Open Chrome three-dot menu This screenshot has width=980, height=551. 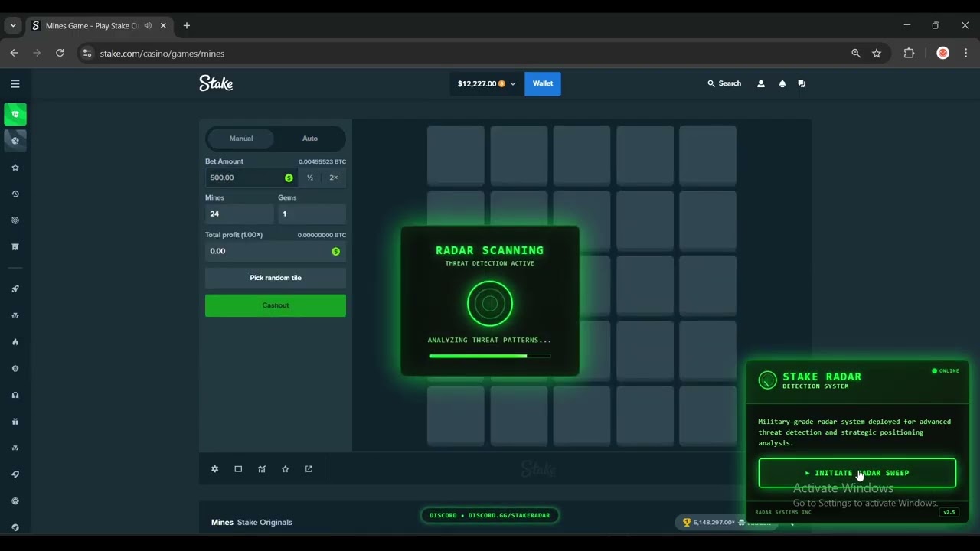(x=965, y=53)
